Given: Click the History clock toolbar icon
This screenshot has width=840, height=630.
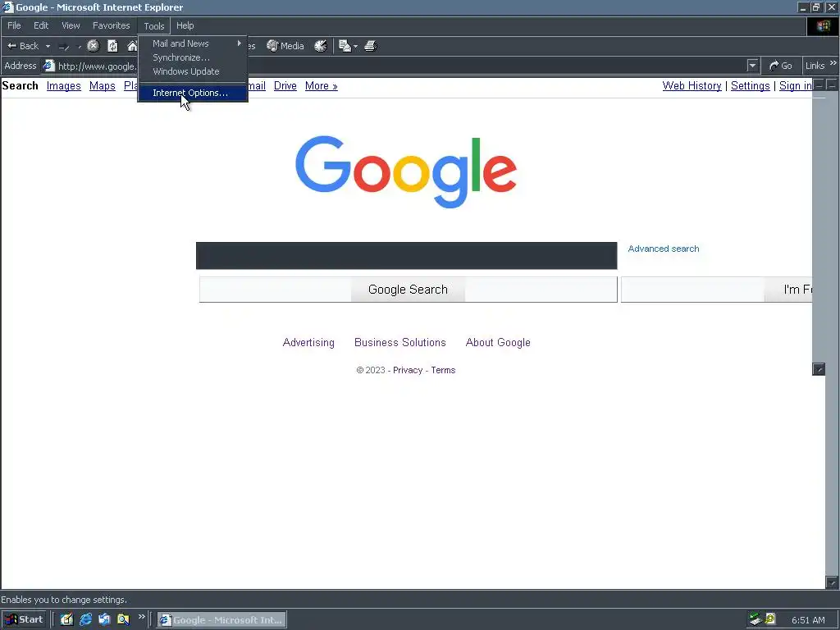Looking at the screenshot, I should (321, 46).
